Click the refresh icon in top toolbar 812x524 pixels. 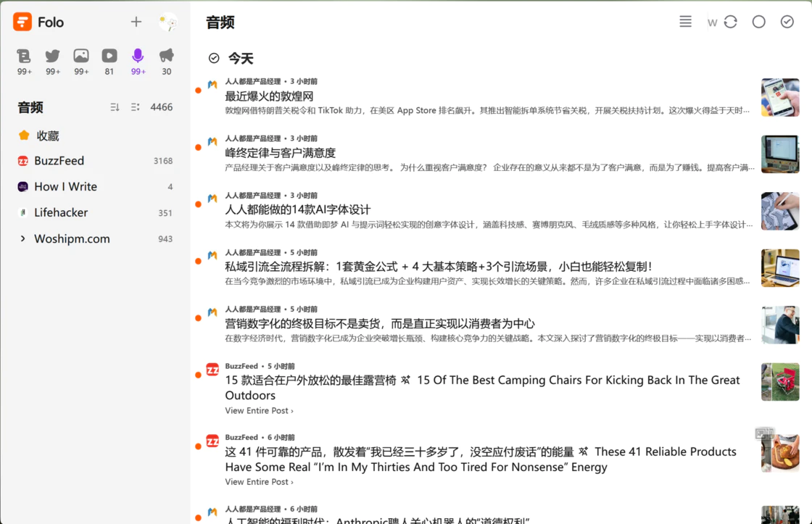[730, 22]
